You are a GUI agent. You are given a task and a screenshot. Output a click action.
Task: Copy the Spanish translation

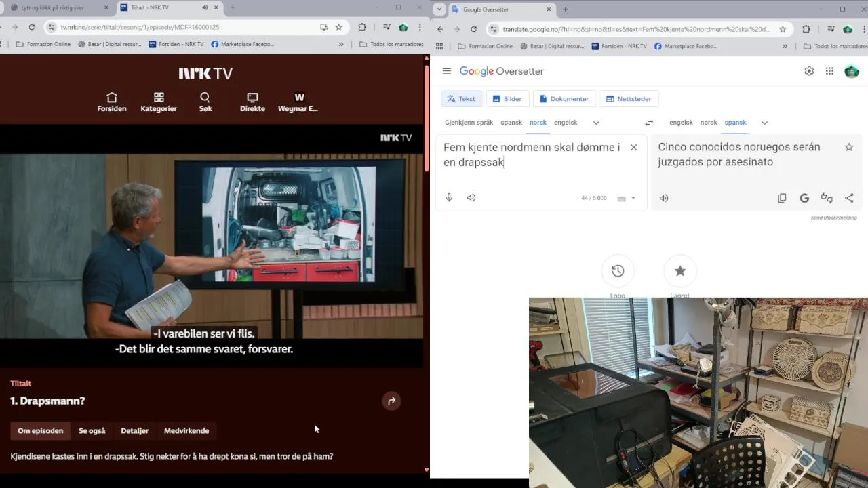[x=782, y=198]
